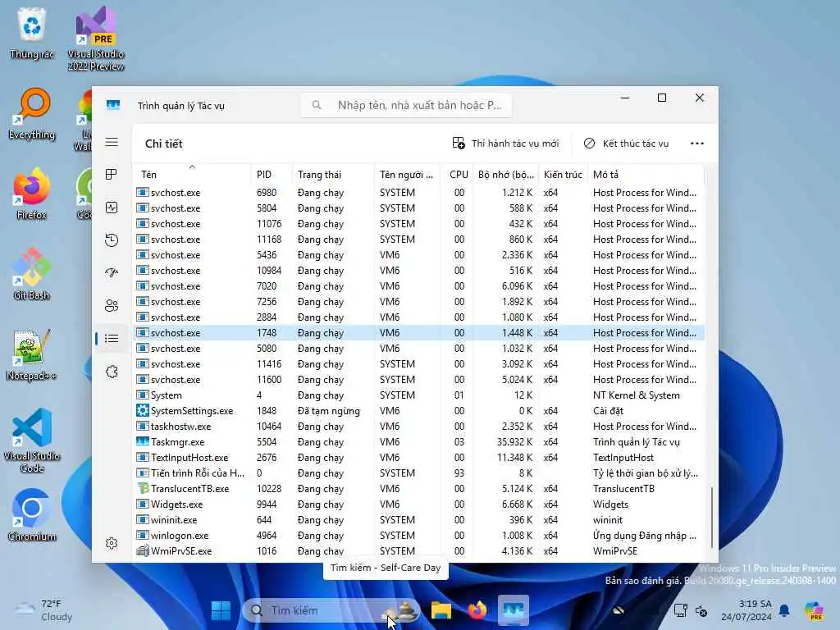Sort by Tên người column header
The height and width of the screenshot is (630, 840).
[407, 174]
